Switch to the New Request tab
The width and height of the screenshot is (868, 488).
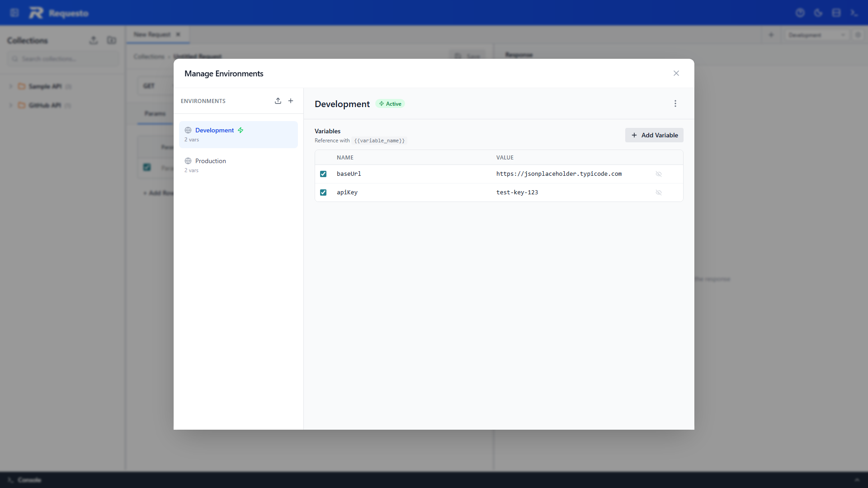click(x=151, y=34)
